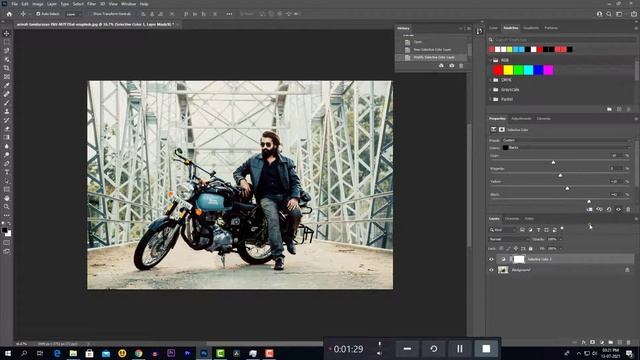Hide the Selective Color 1 layer

[x=491, y=259]
